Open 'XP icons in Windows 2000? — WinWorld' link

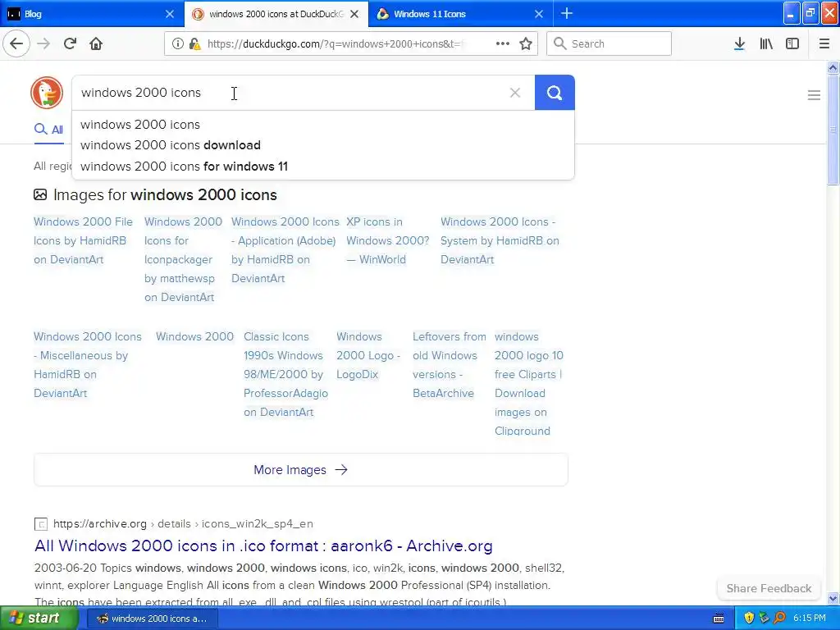click(387, 240)
